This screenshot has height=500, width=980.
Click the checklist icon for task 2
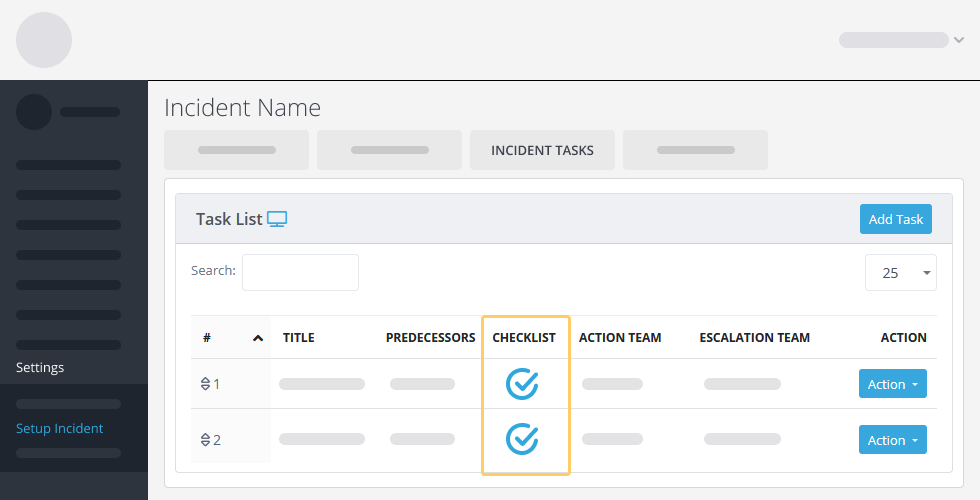[x=522, y=439]
